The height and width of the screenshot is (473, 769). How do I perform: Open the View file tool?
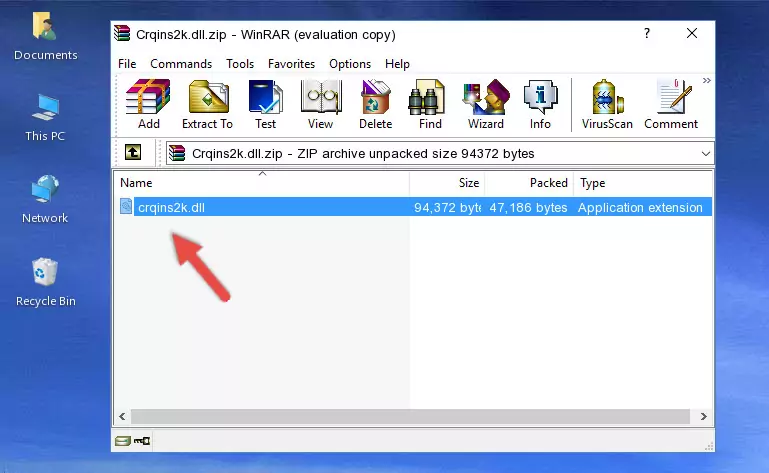click(x=321, y=104)
